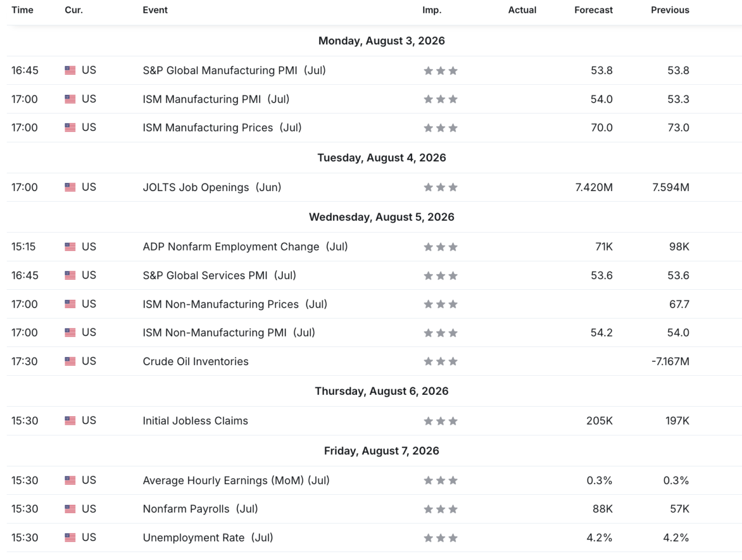Open Average Hourly Earnings (MoM) event
742x560 pixels.
coord(236,480)
